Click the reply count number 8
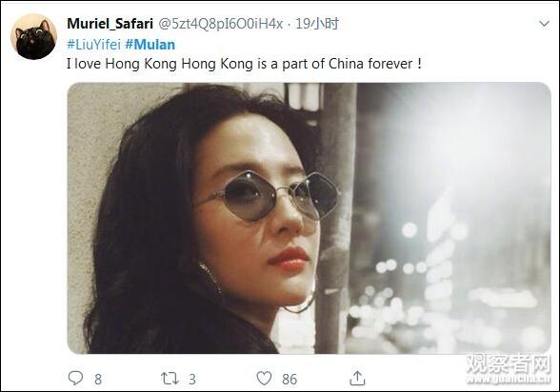This screenshot has height=392, width=560. [x=98, y=380]
